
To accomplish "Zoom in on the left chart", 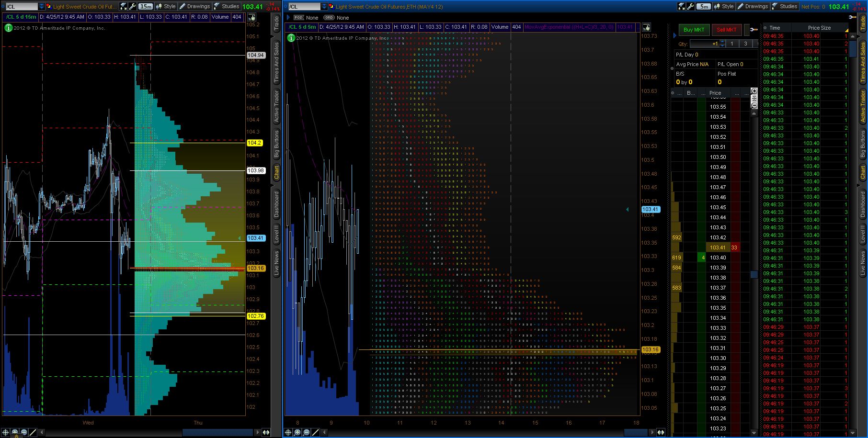I will [15, 432].
